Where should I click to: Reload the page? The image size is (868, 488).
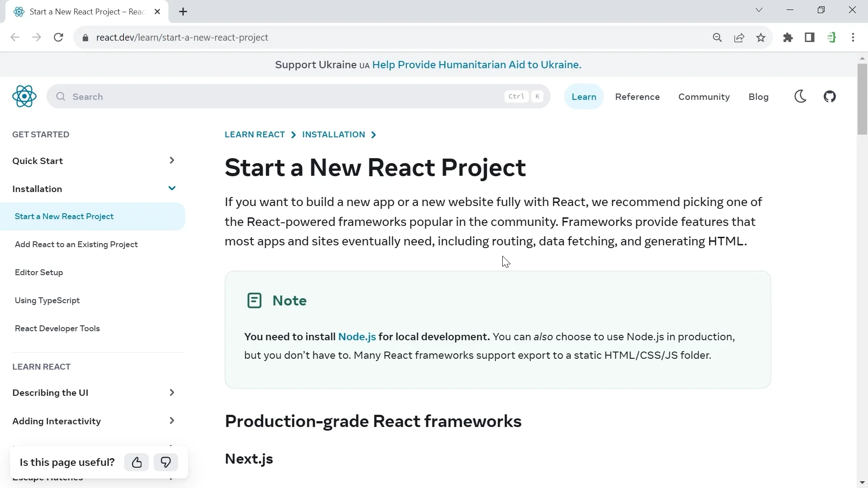click(x=58, y=38)
